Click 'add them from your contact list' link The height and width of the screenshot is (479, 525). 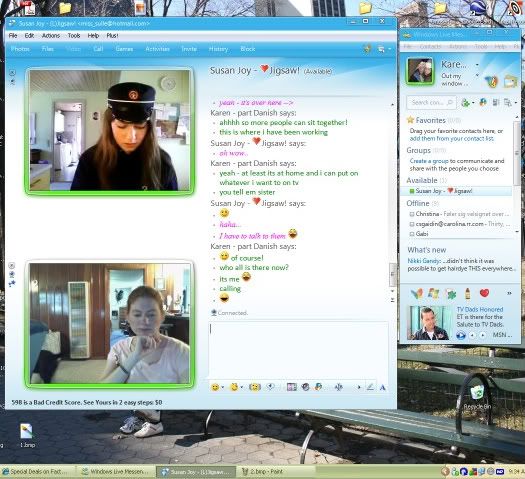tap(451, 138)
